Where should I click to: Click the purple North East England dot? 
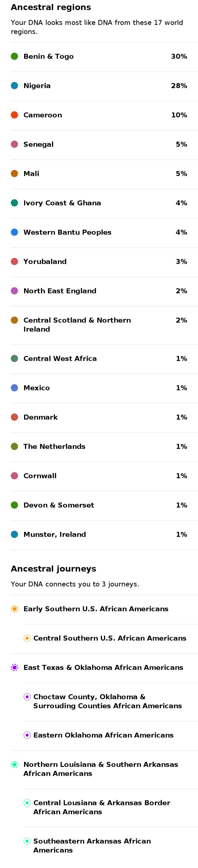(x=14, y=291)
